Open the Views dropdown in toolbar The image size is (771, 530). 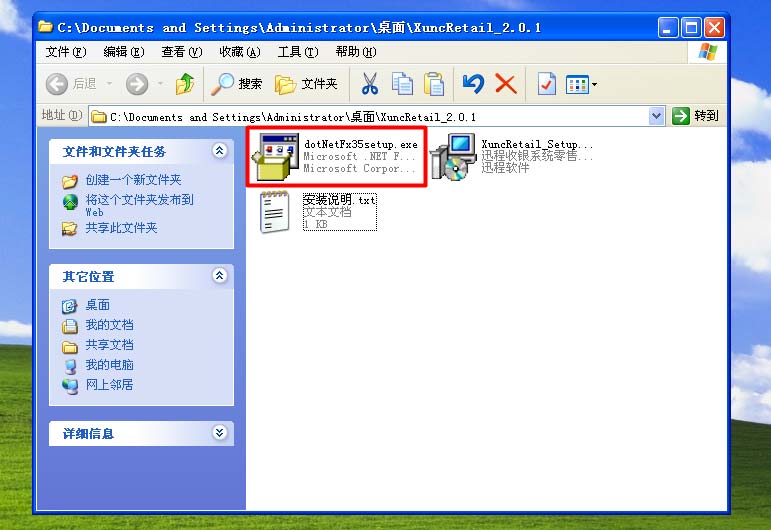click(x=581, y=84)
